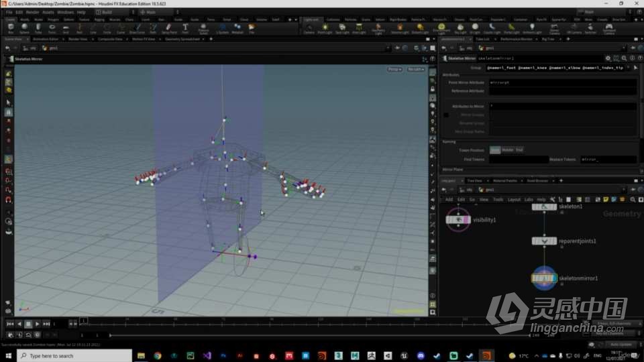Open the Windows menu
The height and width of the screenshot is (362, 644).
point(65,12)
